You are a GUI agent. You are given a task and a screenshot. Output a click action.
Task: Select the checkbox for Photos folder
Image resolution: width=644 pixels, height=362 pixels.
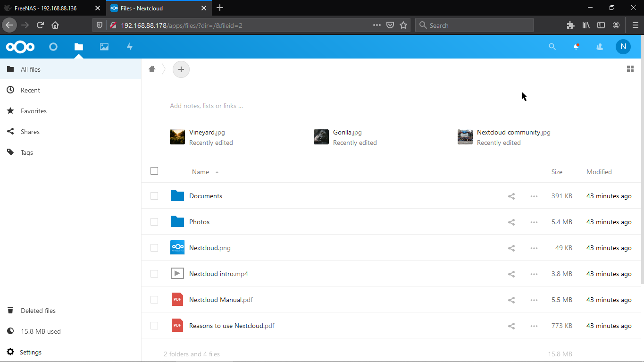pyautogui.click(x=154, y=222)
